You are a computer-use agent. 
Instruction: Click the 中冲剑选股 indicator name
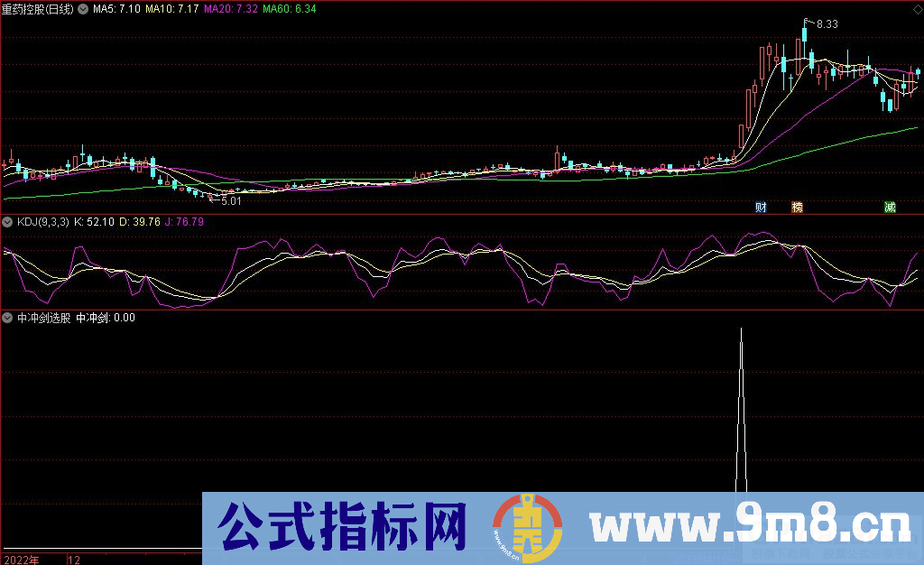coord(43,318)
